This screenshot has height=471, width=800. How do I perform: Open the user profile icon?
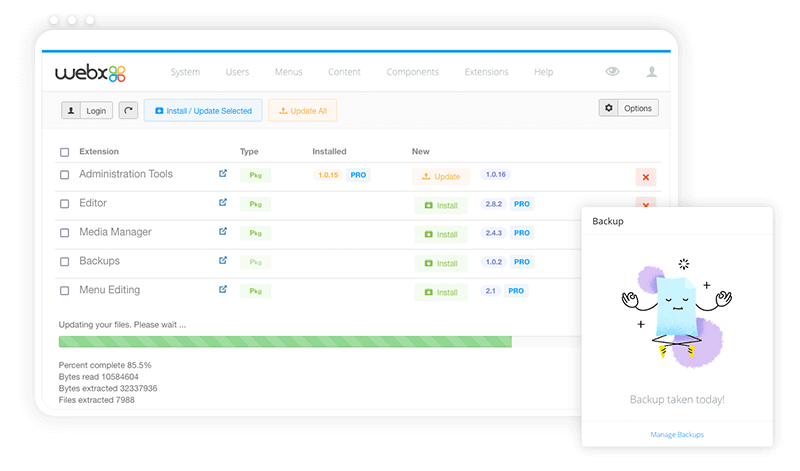(652, 72)
